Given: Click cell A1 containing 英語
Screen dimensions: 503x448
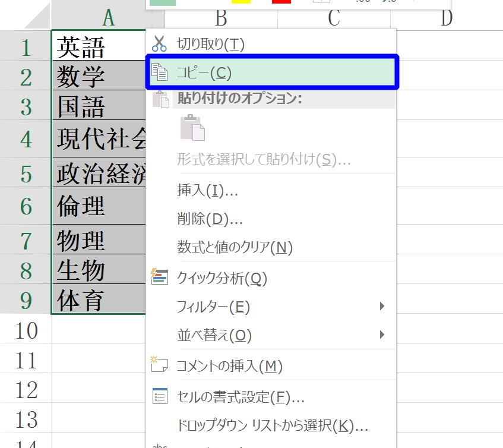Looking at the screenshot, I should coord(98,46).
